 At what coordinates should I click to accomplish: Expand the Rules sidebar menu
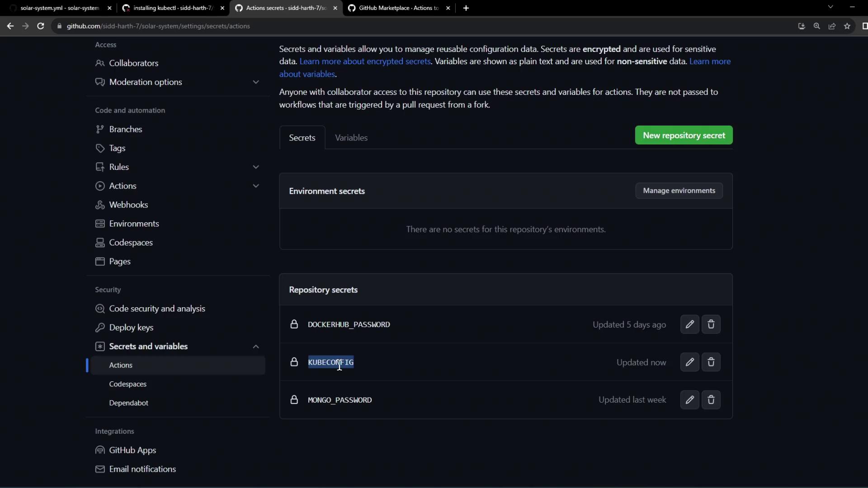pyautogui.click(x=256, y=167)
